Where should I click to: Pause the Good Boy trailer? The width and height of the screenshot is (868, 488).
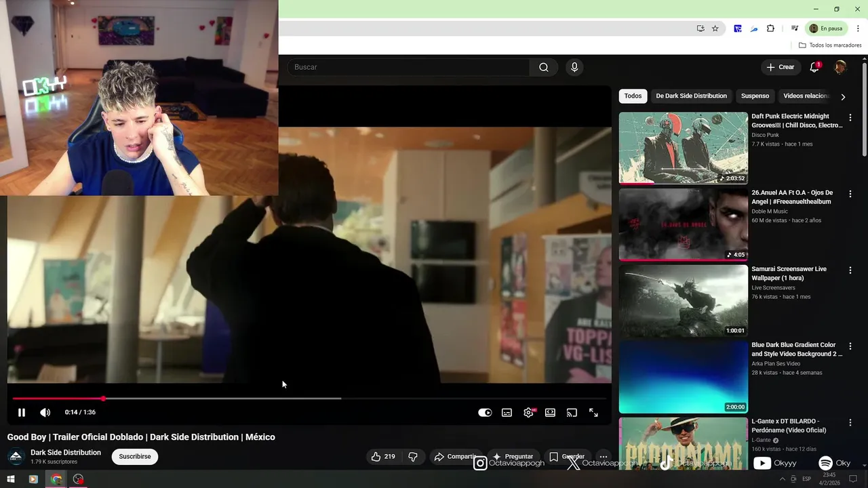pos(22,412)
